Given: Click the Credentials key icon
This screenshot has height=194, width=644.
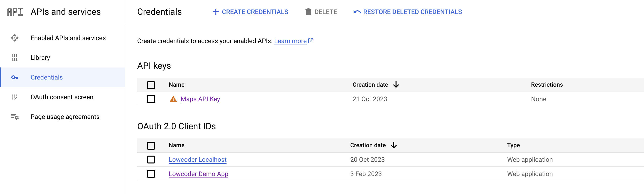Looking at the screenshot, I should pos(15,77).
